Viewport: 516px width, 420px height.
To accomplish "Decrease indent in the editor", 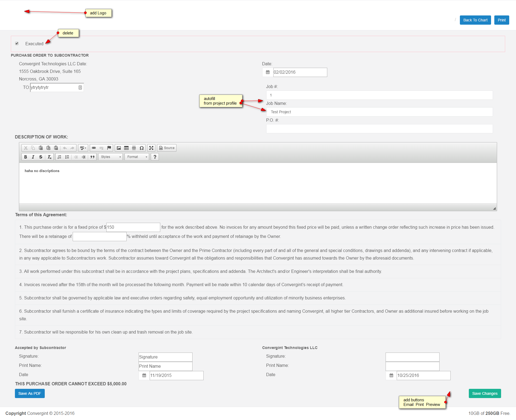I will [x=76, y=157].
